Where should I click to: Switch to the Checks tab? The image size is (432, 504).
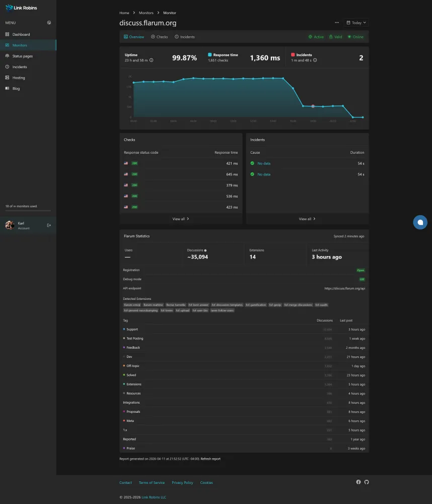(159, 37)
